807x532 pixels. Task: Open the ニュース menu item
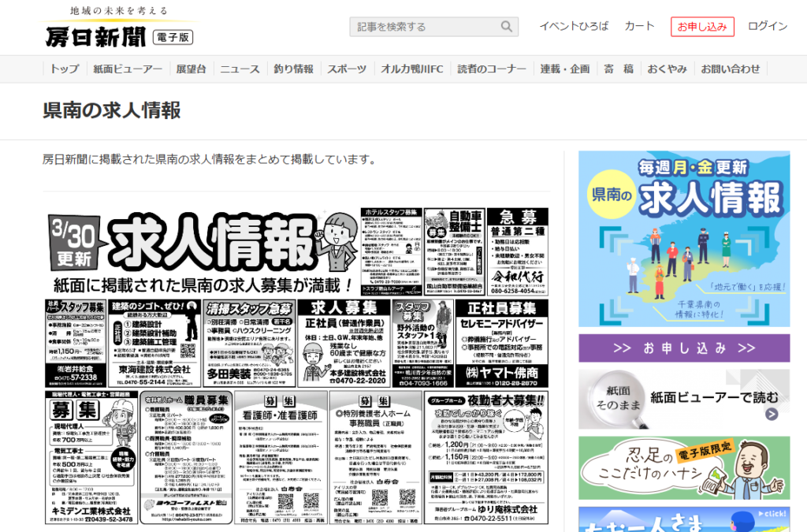[240, 69]
